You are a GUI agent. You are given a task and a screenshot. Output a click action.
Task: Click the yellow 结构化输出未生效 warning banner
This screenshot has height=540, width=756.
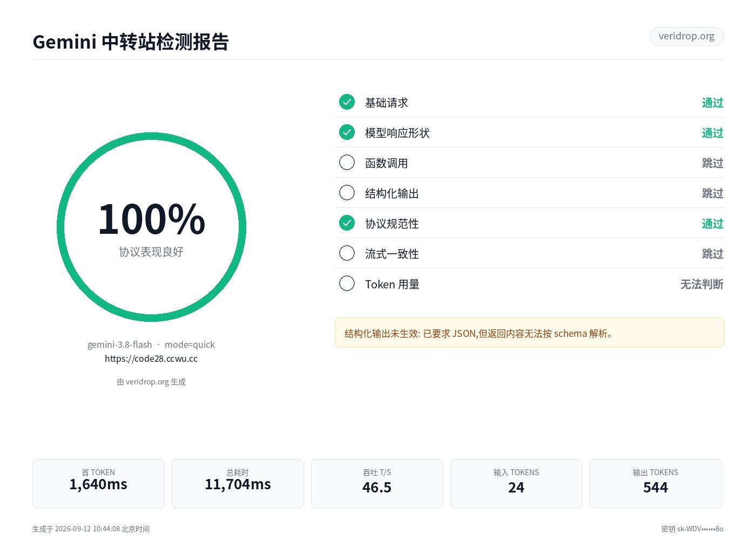[529, 333]
